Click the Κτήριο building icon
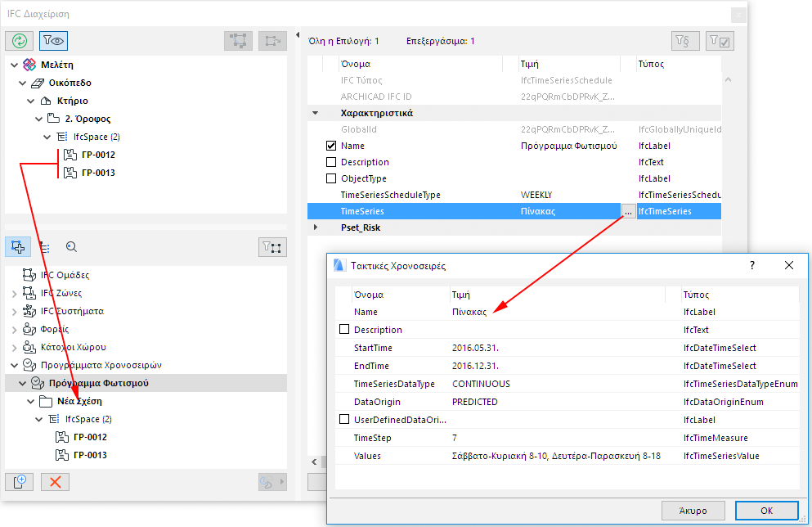Screen dimensions: 812x527 point(46,101)
